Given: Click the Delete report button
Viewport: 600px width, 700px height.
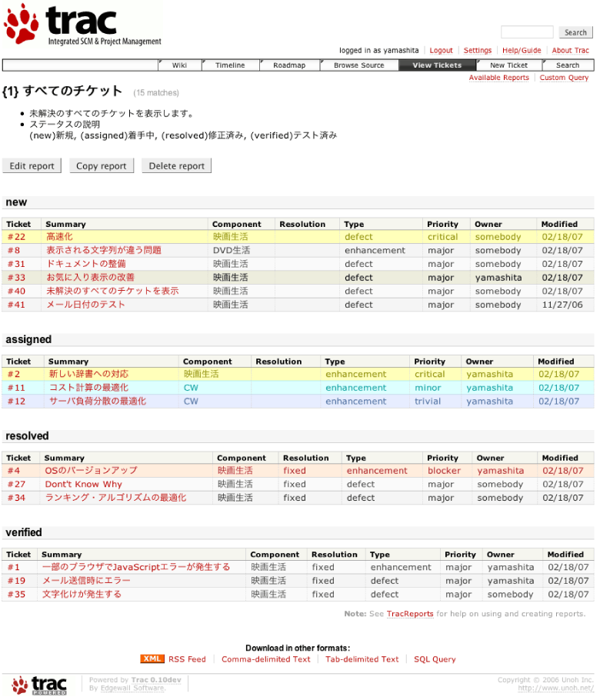Looking at the screenshot, I should (x=176, y=165).
